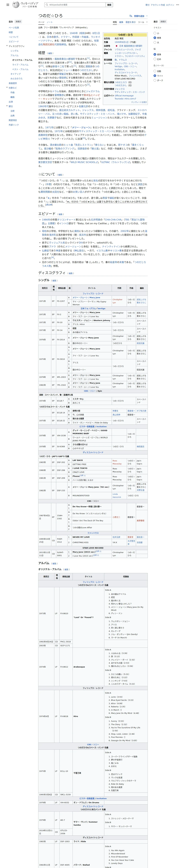
Task: Click フィリップス・レコード link in infobox
Action: click(x=126, y=63)
